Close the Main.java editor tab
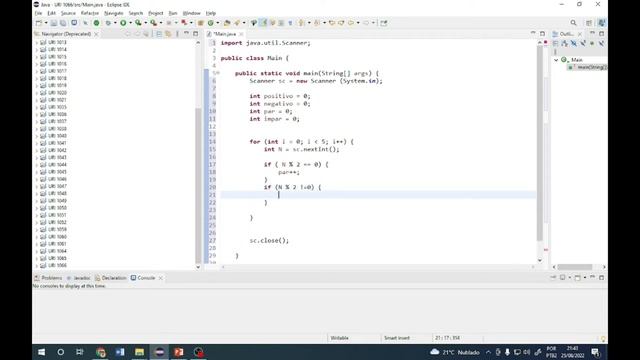The width and height of the screenshot is (640, 360). (x=241, y=34)
